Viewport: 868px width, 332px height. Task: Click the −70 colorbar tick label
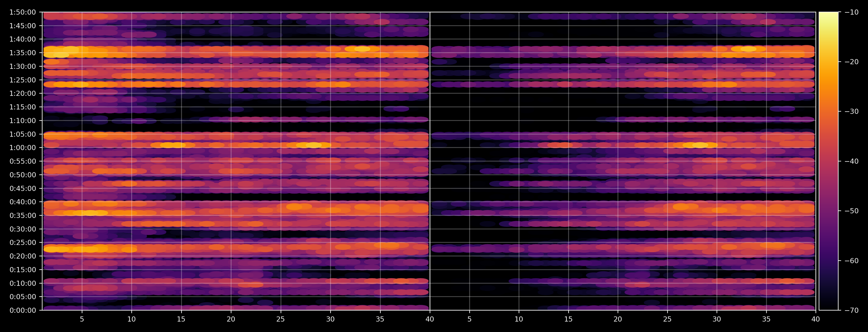852,310
